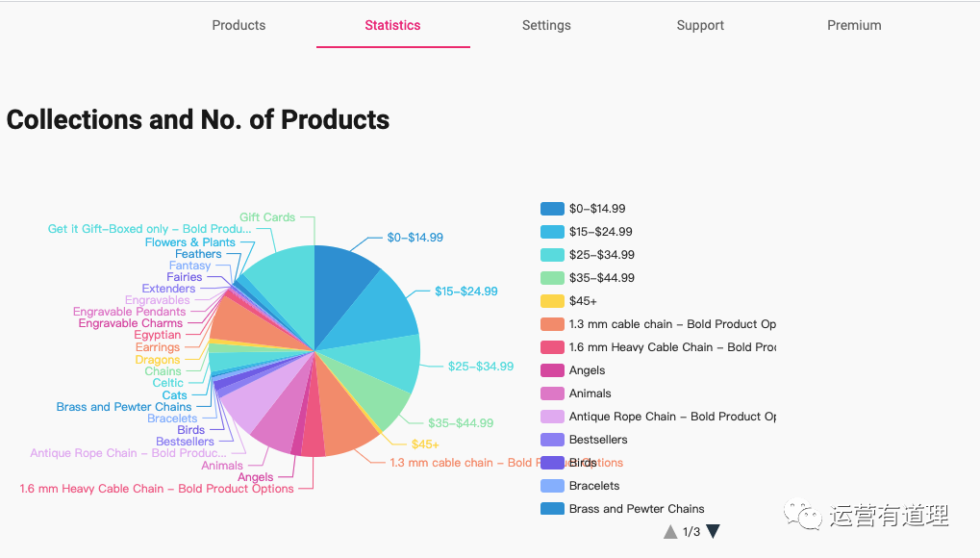
Task: Toggle the $0–$14.99 legend swatch
Action: (552, 209)
